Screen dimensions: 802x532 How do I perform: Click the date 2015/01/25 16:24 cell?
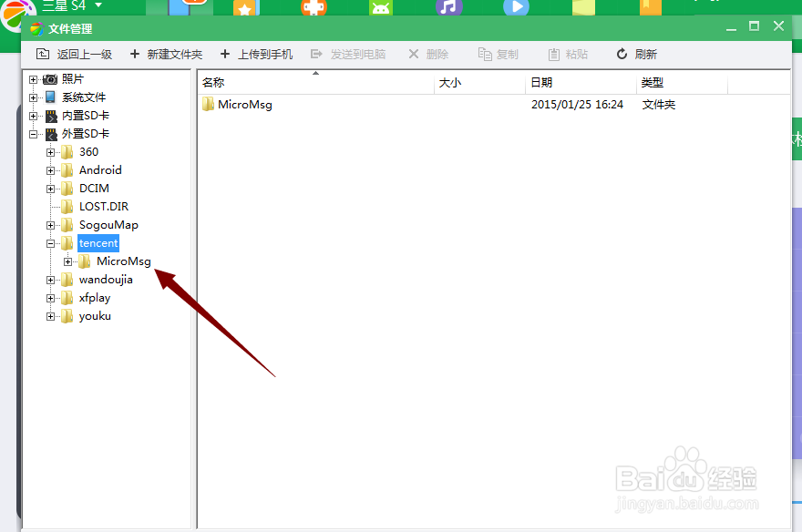pos(578,104)
